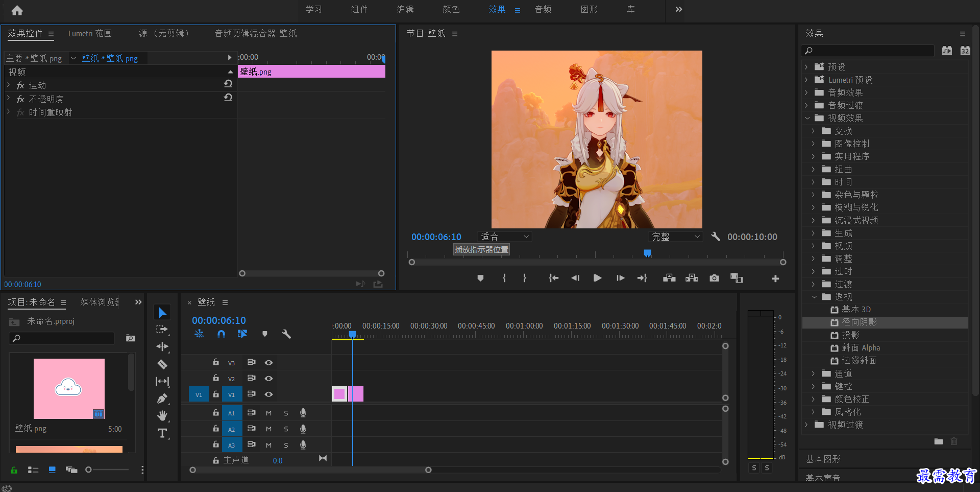Click the Home icon
The image size is (980, 492).
tap(17, 10)
